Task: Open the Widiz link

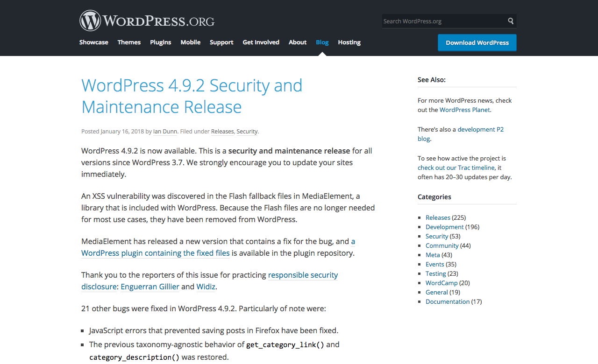Action: tap(206, 287)
